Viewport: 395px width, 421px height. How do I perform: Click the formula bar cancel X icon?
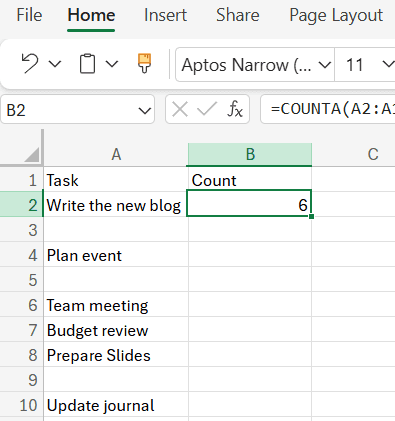[180, 109]
